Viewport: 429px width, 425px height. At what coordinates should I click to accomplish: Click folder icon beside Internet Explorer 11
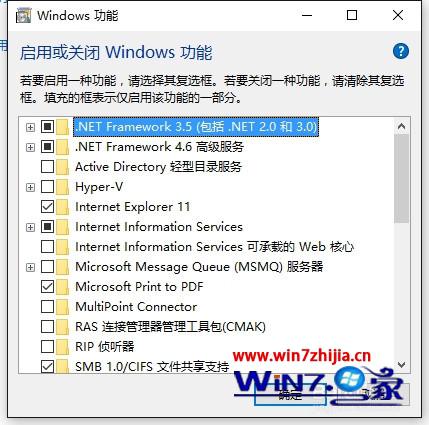coord(63,207)
